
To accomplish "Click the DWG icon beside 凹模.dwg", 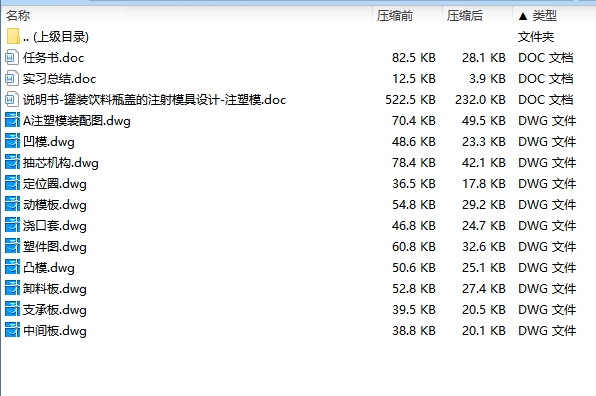I will 12,141.
